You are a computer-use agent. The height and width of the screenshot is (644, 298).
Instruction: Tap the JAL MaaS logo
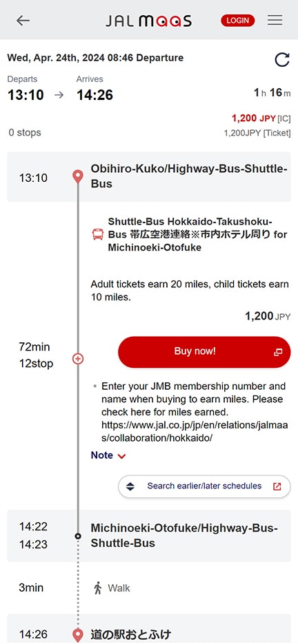(148, 21)
